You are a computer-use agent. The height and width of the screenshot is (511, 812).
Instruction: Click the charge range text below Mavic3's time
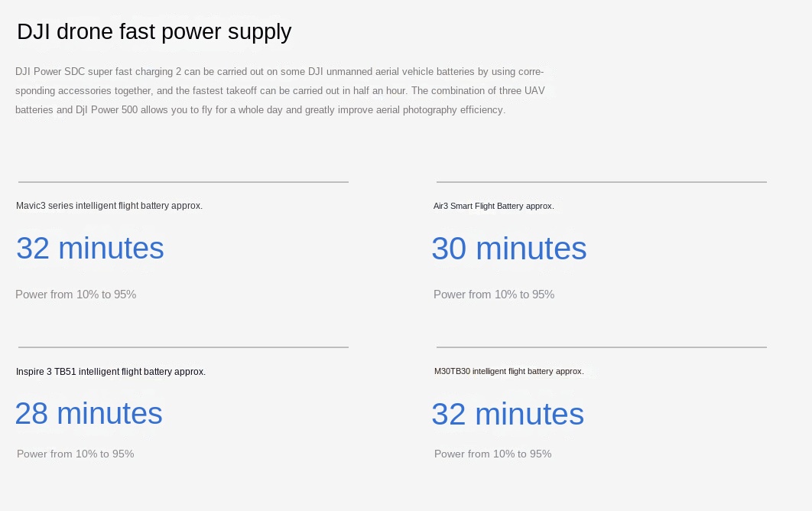[76, 295]
